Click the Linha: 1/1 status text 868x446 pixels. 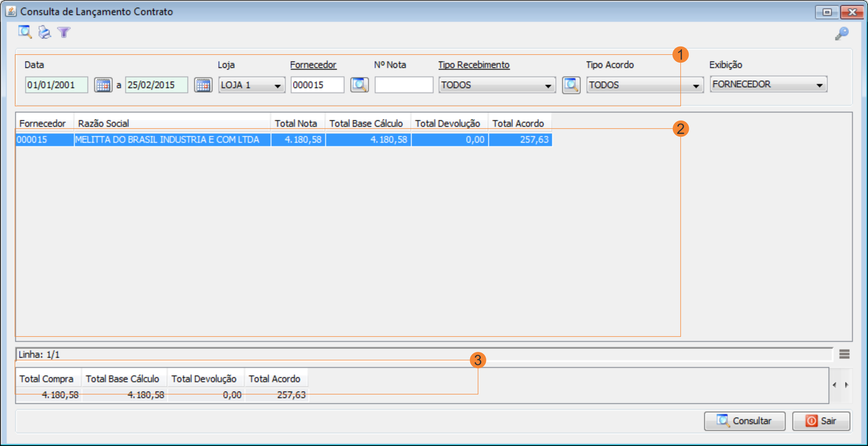tap(39, 354)
